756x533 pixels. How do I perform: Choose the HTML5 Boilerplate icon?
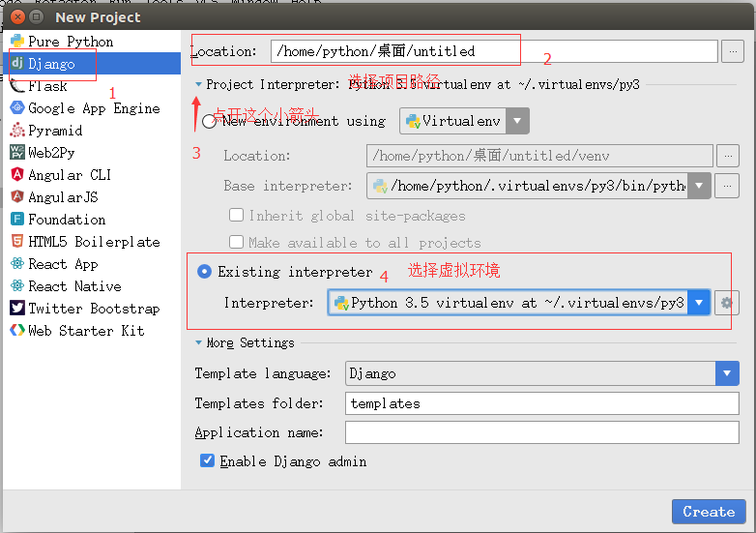(17, 242)
